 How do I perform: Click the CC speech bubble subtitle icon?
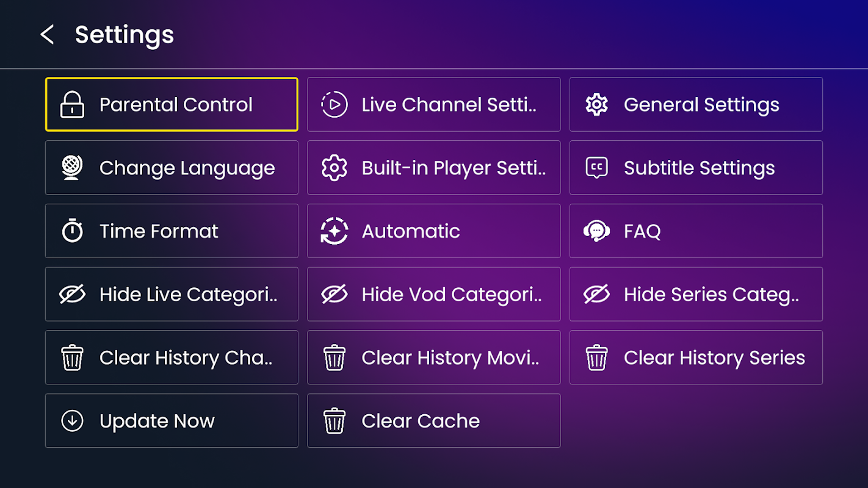596,168
